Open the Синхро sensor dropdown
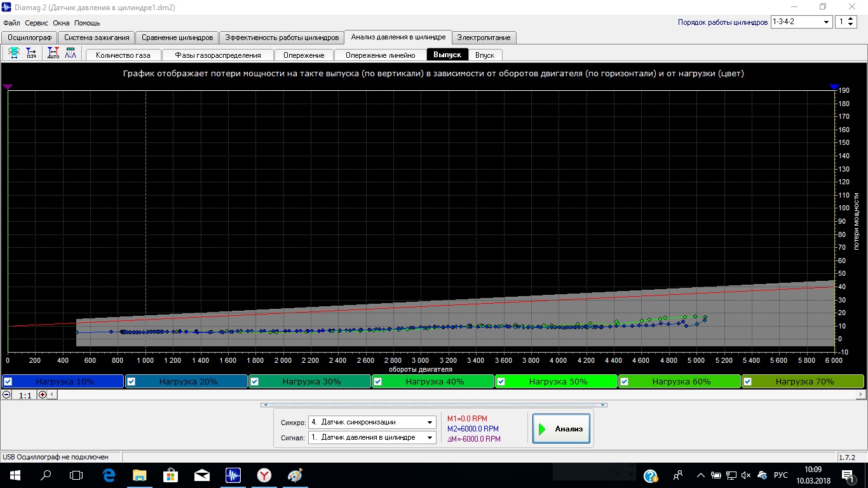 point(372,422)
